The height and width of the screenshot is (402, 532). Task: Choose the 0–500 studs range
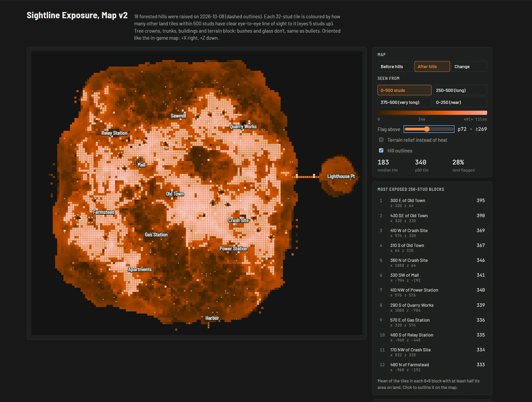tap(404, 90)
